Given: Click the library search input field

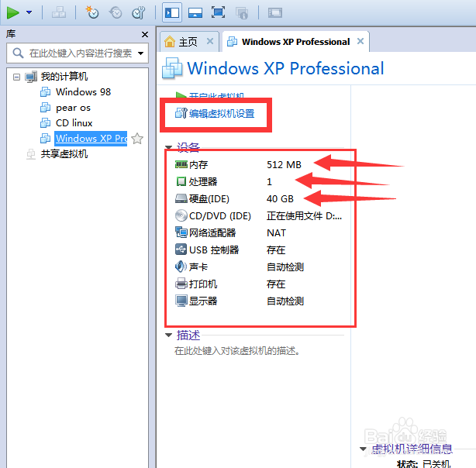Looking at the screenshot, I should 78,53.
